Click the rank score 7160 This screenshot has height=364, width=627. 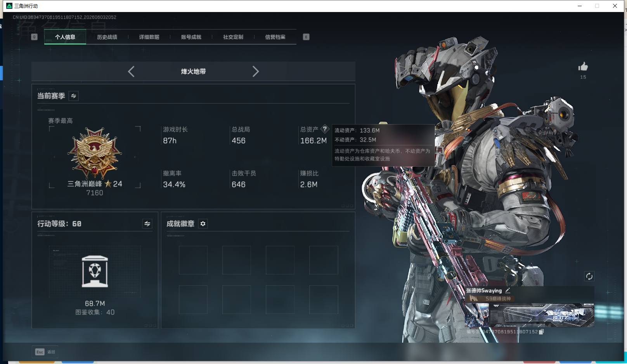pos(95,193)
